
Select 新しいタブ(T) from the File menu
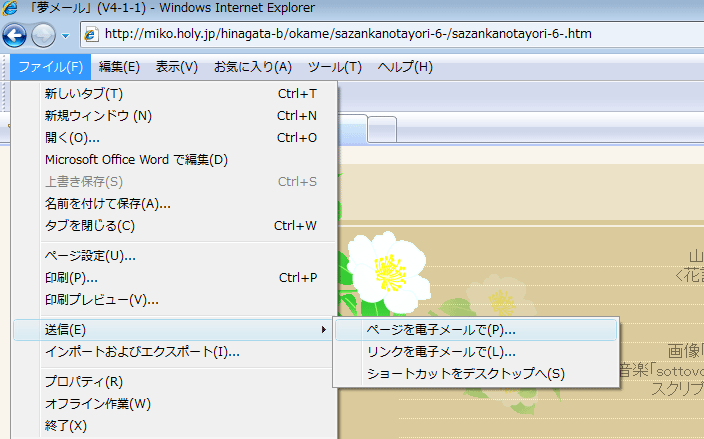click(84, 94)
